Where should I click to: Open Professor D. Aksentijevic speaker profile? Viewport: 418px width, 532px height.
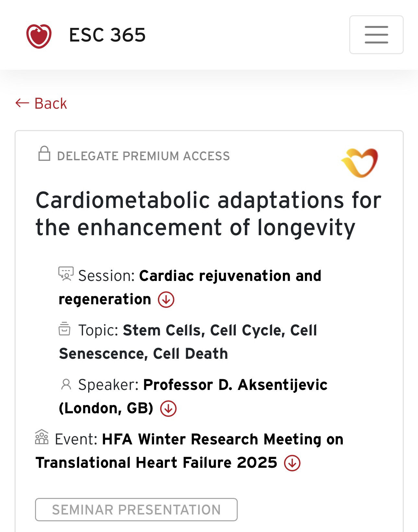[x=235, y=385]
